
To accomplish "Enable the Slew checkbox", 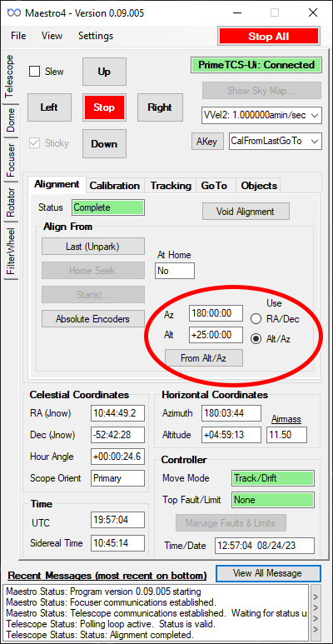I will [34, 72].
